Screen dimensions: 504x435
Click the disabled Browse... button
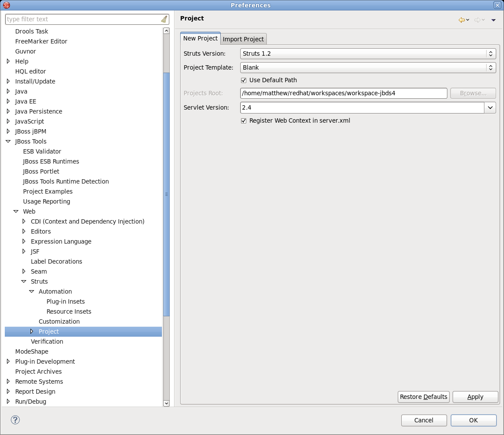coord(473,93)
